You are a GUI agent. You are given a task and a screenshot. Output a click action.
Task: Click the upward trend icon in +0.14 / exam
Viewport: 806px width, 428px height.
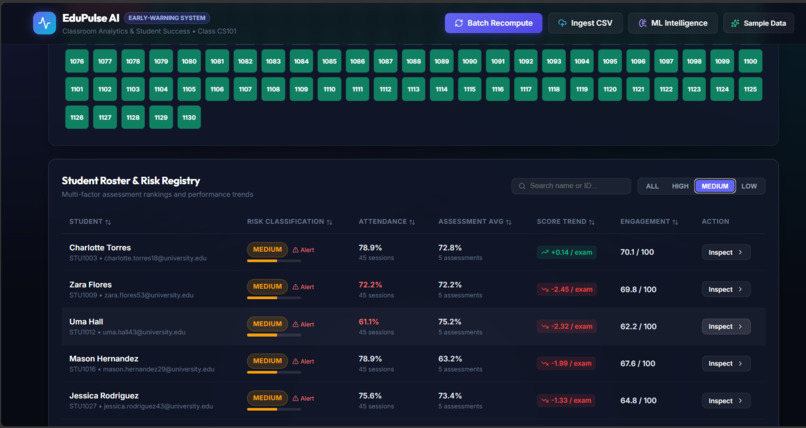click(545, 252)
